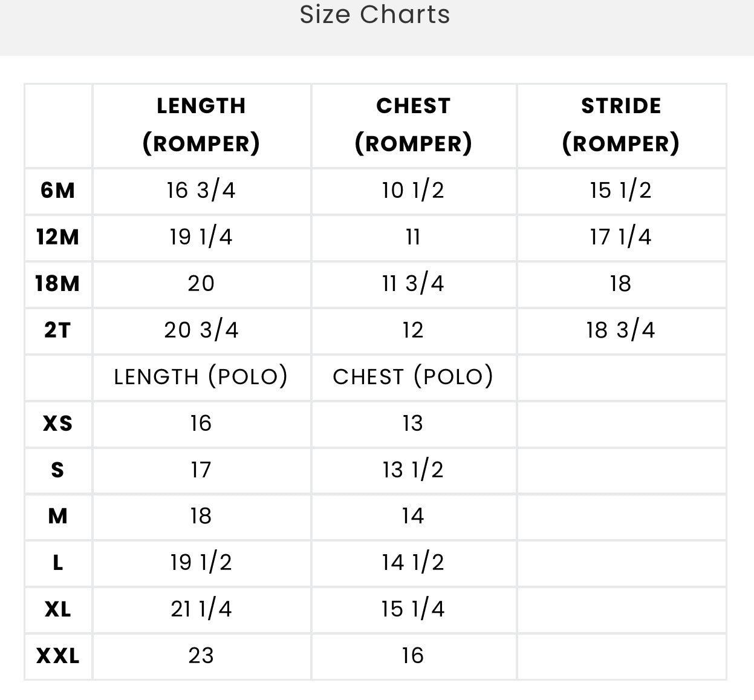754x700 pixels.
Task: Select the 13 1/2 chest value for size S
Action: tap(414, 470)
